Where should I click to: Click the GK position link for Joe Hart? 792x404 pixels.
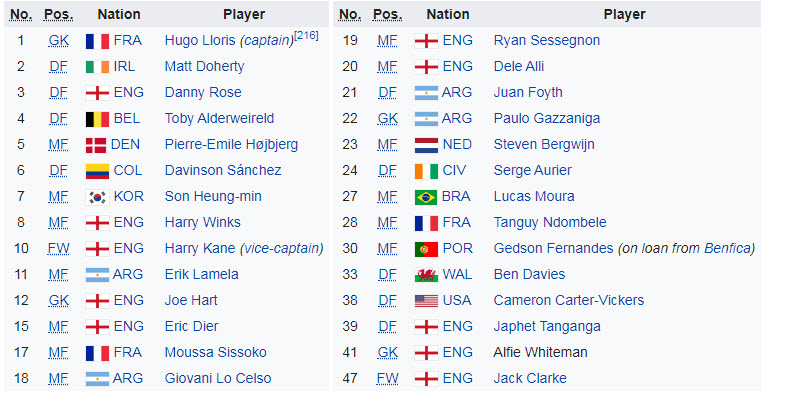tap(58, 301)
